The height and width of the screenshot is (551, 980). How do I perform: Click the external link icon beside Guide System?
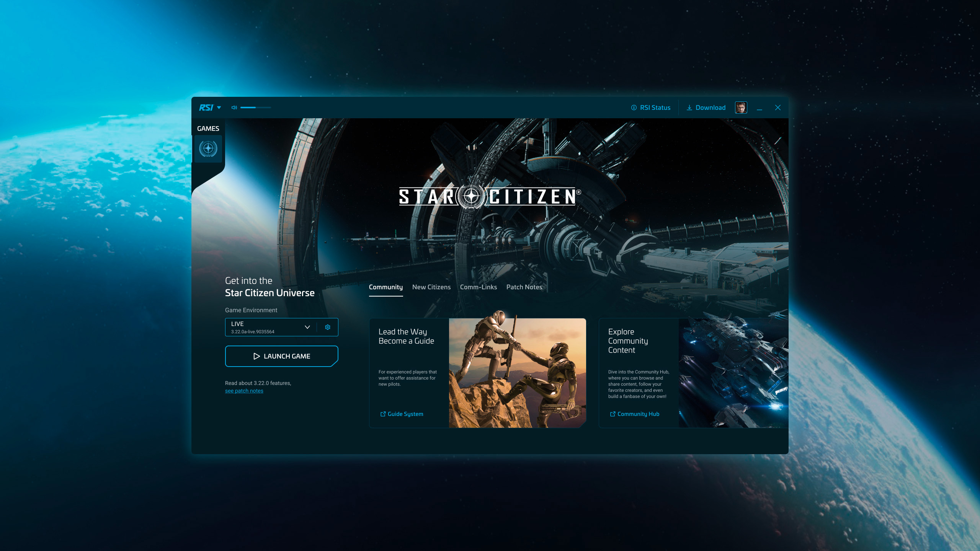(x=383, y=414)
